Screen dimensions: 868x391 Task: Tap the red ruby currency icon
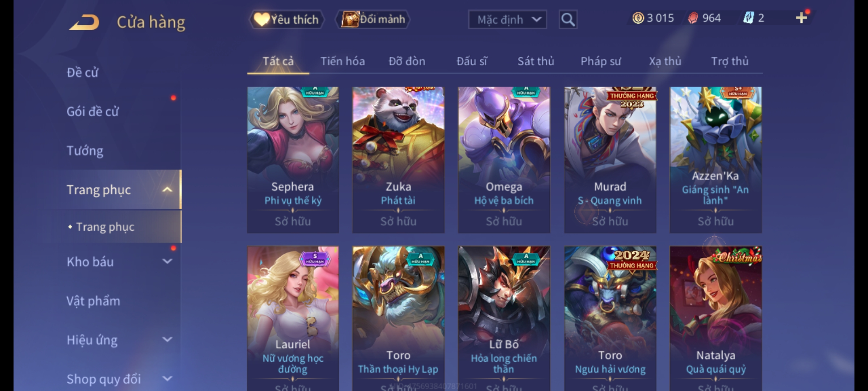(x=693, y=18)
